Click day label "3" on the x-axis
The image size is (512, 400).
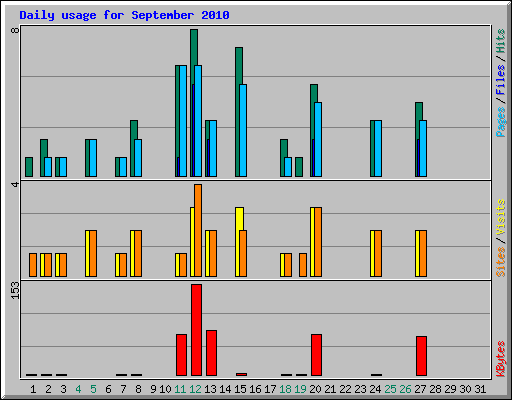pos(63,389)
